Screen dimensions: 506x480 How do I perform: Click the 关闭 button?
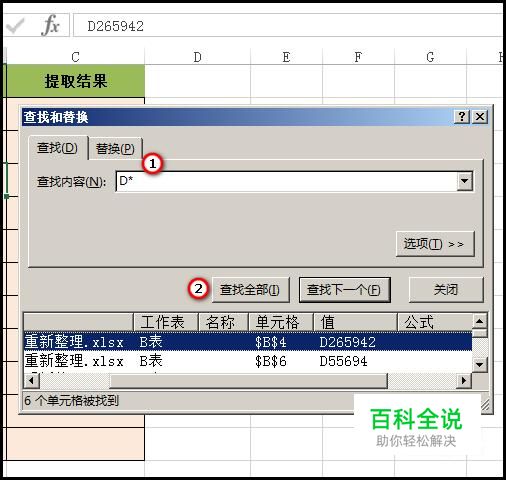[446, 290]
